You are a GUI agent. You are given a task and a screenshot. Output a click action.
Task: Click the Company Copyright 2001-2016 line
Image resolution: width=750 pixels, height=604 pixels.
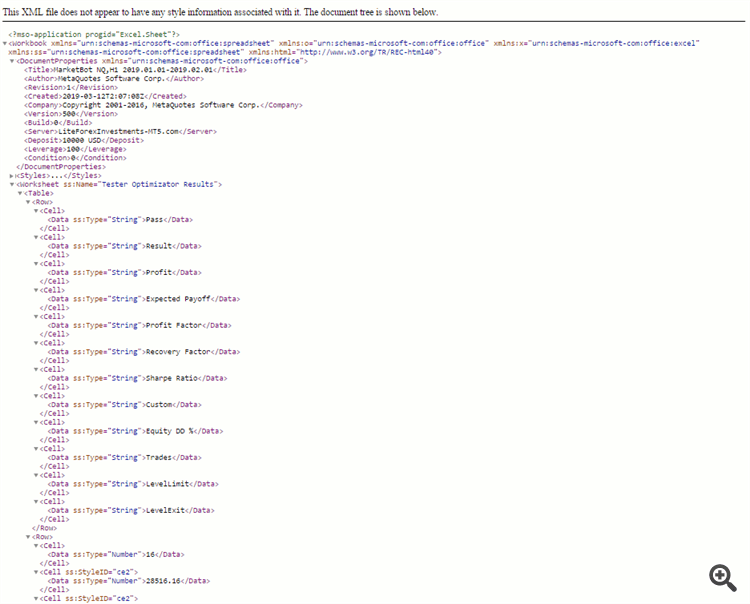pyautogui.click(x=163, y=105)
